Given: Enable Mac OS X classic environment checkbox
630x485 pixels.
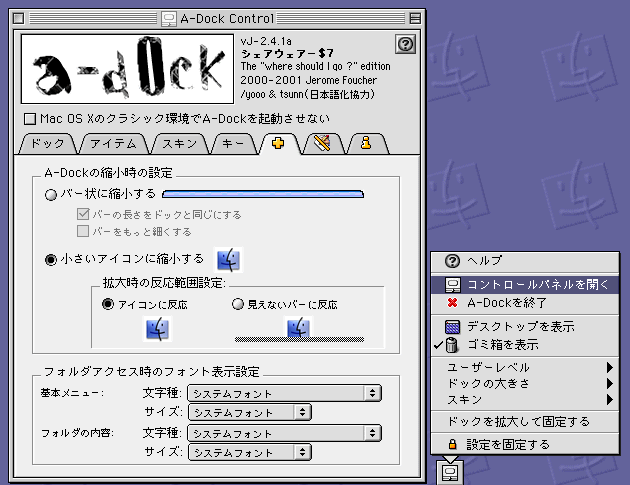Looking at the screenshot, I should [x=30, y=119].
